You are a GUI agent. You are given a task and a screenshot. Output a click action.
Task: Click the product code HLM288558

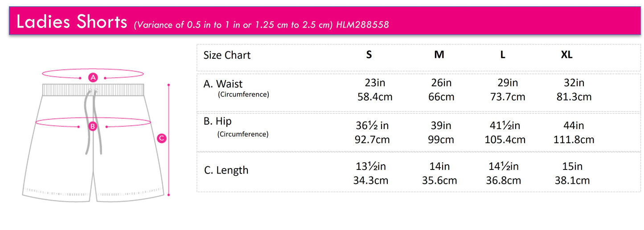pyautogui.click(x=363, y=24)
